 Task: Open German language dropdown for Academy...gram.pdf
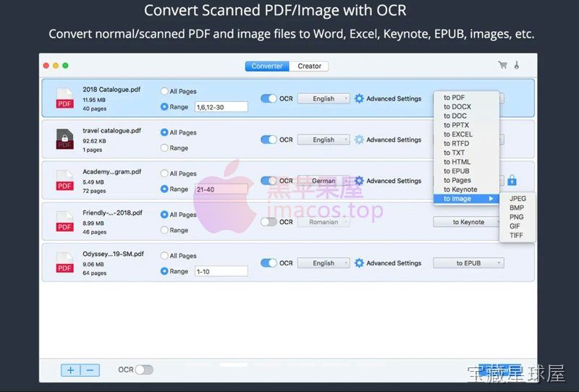click(x=324, y=181)
